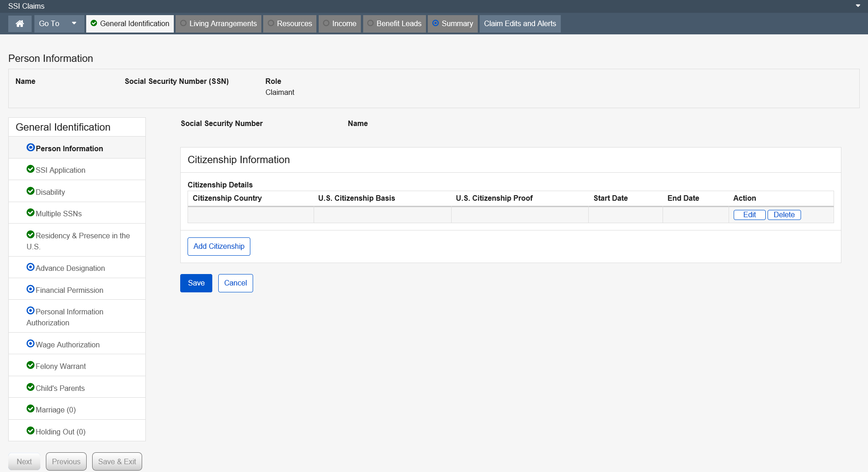The width and height of the screenshot is (868, 472).
Task: Save the citizenship information
Action: (196, 283)
